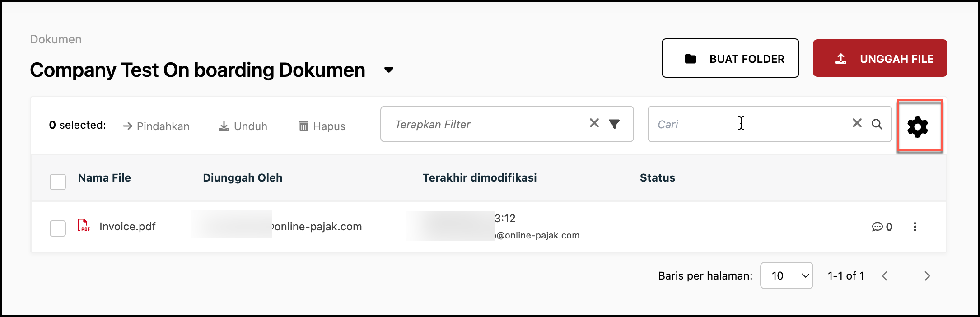980x317 pixels.
Task: Toggle the select-all files checkbox
Action: [x=58, y=182]
